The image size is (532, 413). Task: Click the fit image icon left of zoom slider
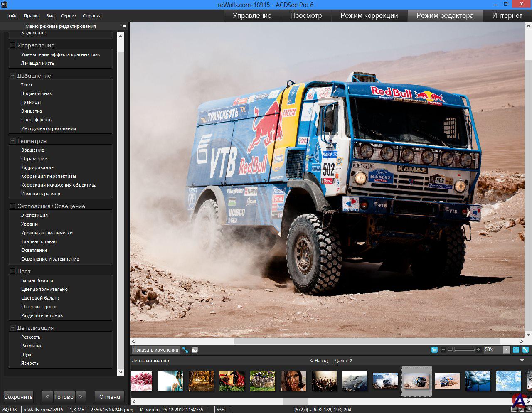pos(434,350)
